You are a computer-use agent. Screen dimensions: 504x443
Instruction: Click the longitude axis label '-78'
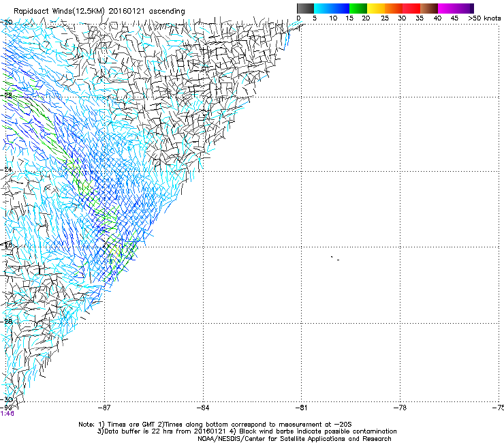[x=400, y=408]
